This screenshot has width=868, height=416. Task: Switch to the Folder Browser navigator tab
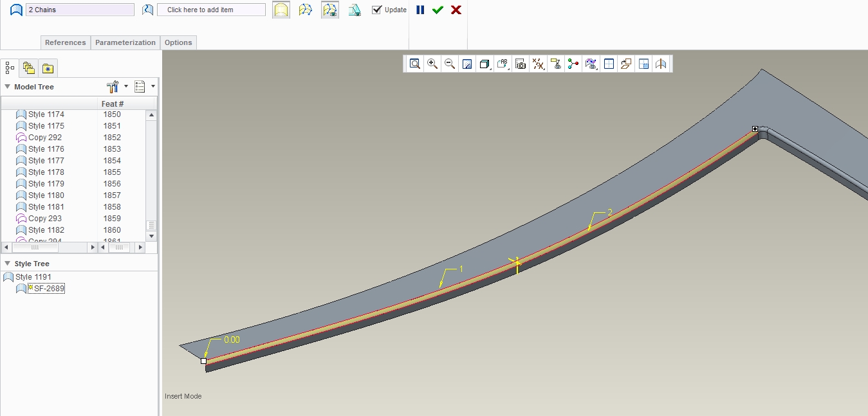[x=28, y=68]
